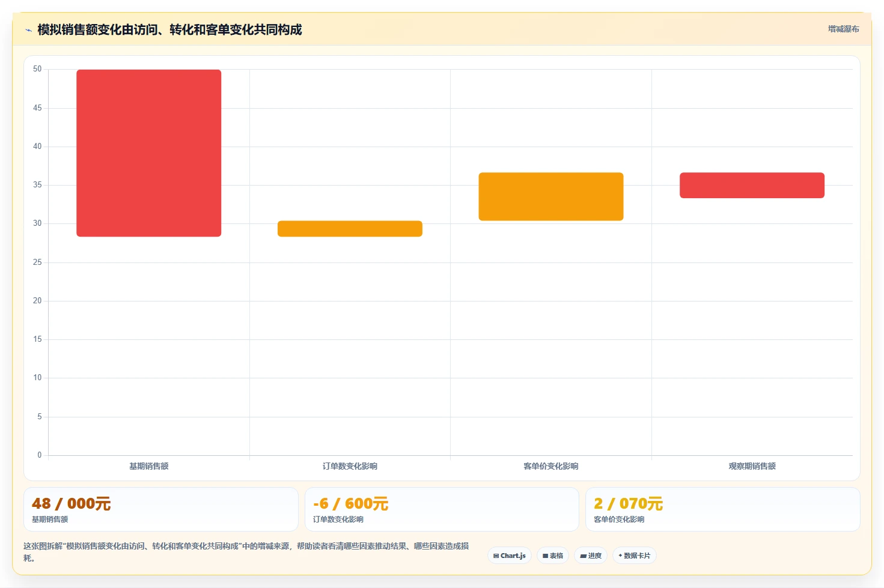Click the 客单价变化影响 x-axis label
Viewport: 884px width, 588px height.
click(551, 466)
